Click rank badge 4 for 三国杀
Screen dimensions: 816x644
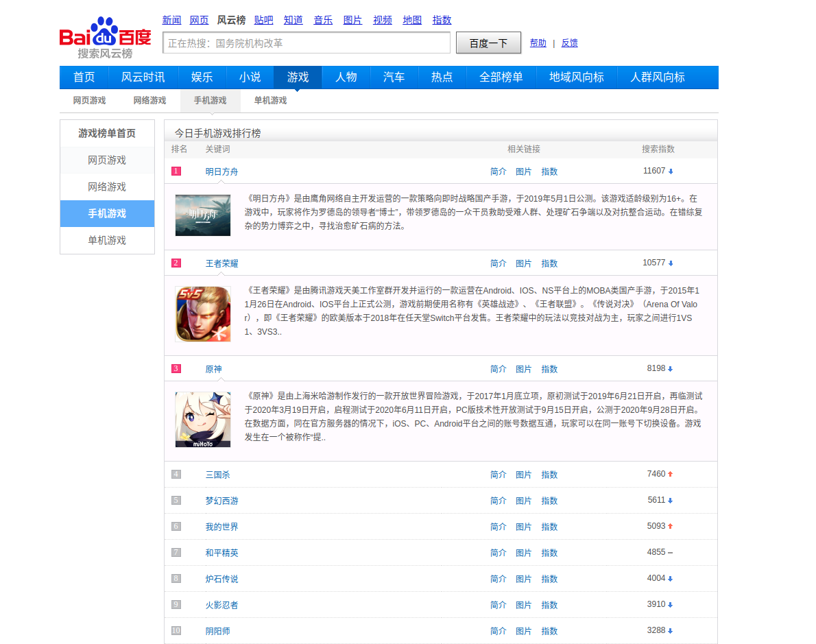(176, 475)
